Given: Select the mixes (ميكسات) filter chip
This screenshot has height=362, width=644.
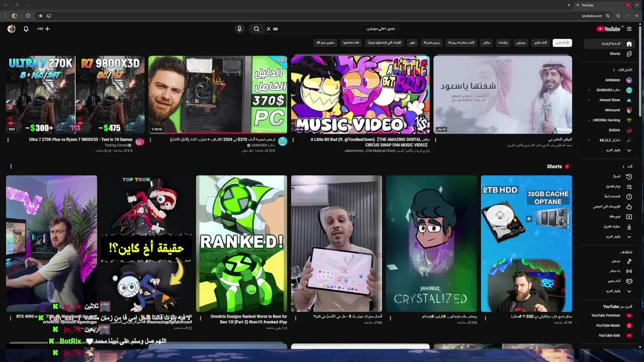Looking at the screenshot, I should (x=503, y=43).
